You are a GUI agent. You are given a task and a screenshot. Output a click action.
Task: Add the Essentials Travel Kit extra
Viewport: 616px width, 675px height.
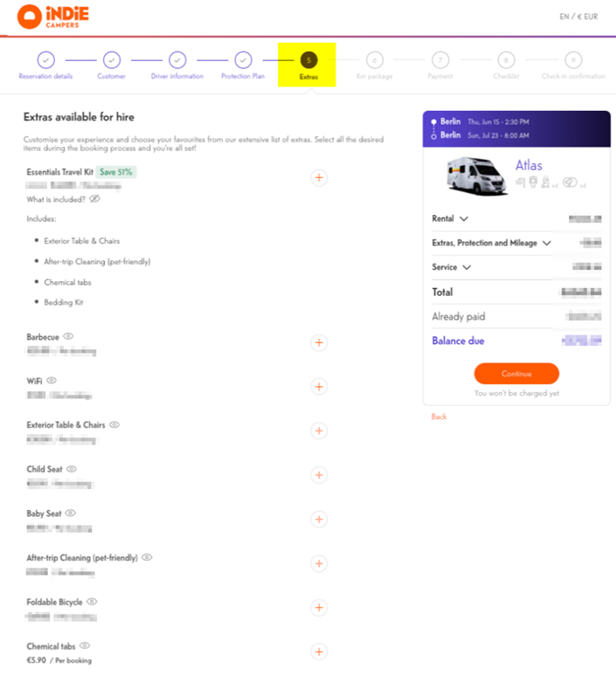319,177
